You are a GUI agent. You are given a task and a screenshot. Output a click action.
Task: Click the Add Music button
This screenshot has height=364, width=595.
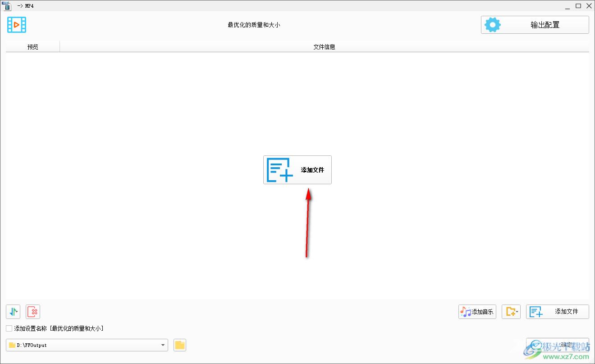(x=477, y=312)
